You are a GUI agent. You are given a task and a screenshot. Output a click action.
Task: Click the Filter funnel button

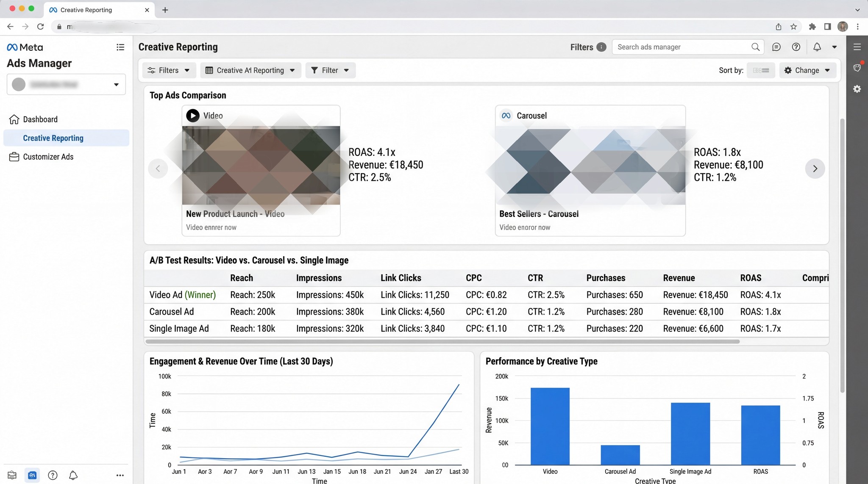[x=330, y=70]
